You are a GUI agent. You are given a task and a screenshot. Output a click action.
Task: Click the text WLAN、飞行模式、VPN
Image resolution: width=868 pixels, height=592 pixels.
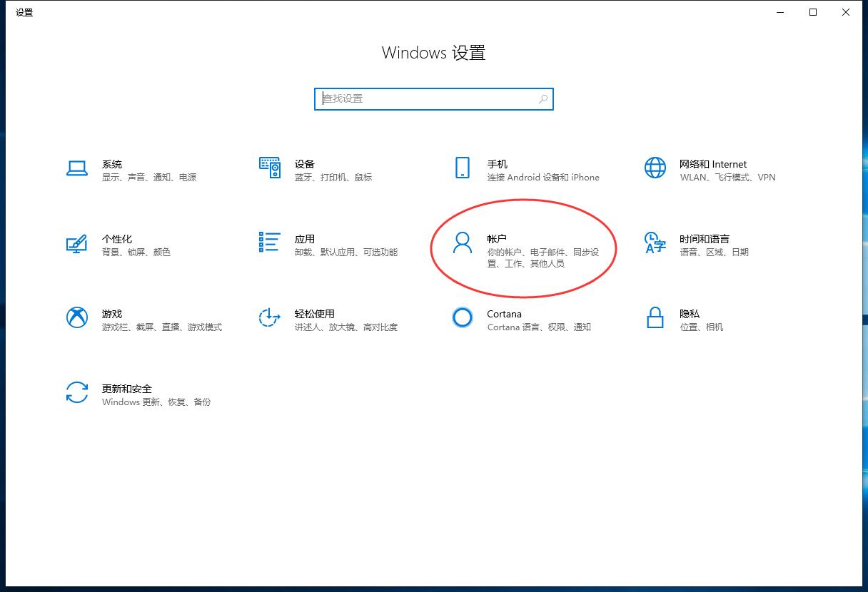click(x=727, y=178)
